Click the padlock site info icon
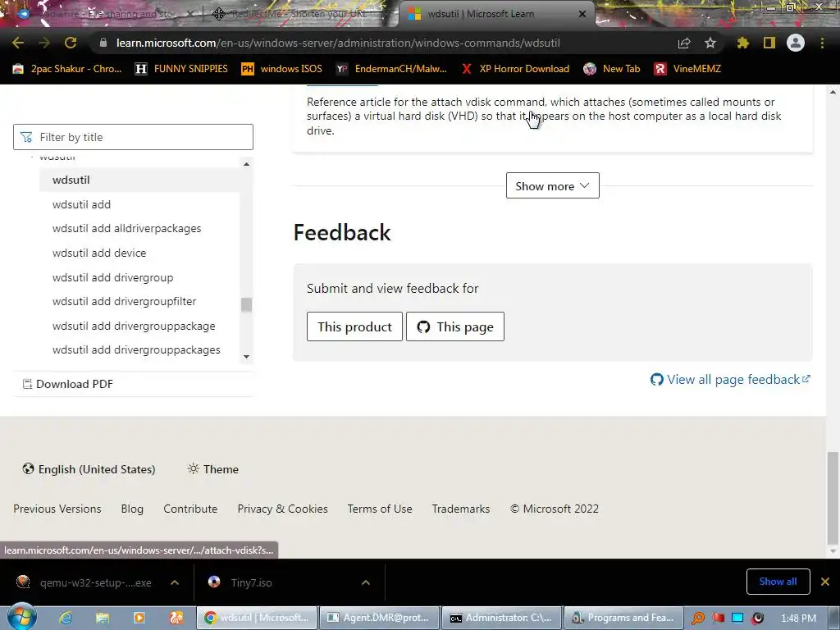Screen dimensions: 840x630 click(x=103, y=43)
